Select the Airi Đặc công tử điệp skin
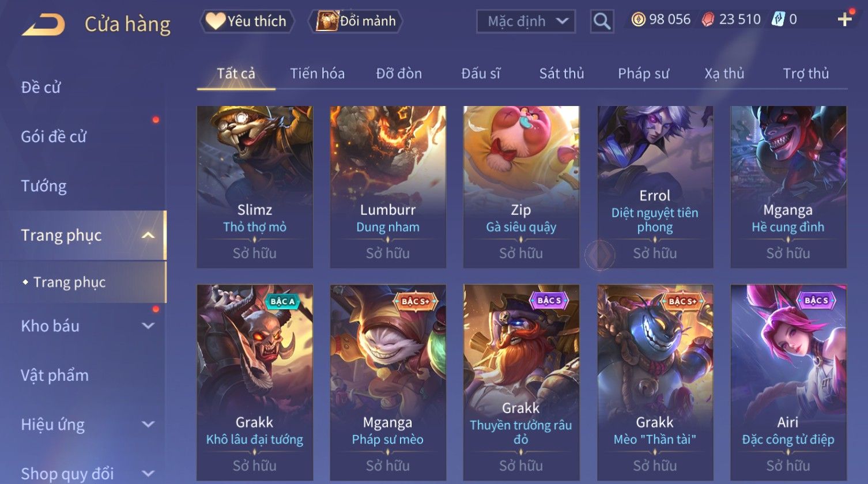This screenshot has width=868, height=484. click(x=788, y=382)
